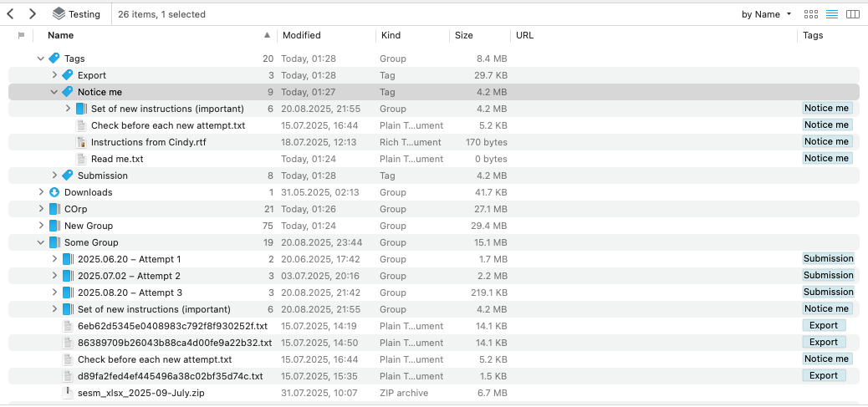Sort by the Modified column header
Image resolution: width=868 pixels, height=407 pixels.
(302, 36)
